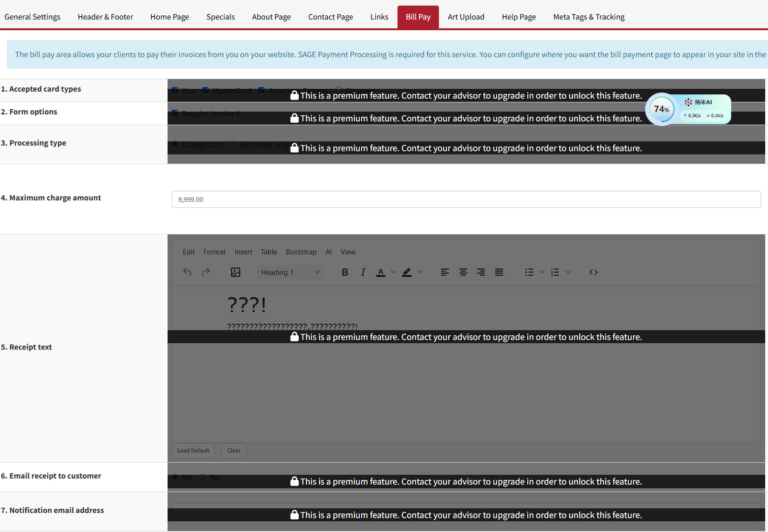Click the Undo arrow in editor toolbar
Viewport: 768px width, 532px height.
(x=187, y=272)
